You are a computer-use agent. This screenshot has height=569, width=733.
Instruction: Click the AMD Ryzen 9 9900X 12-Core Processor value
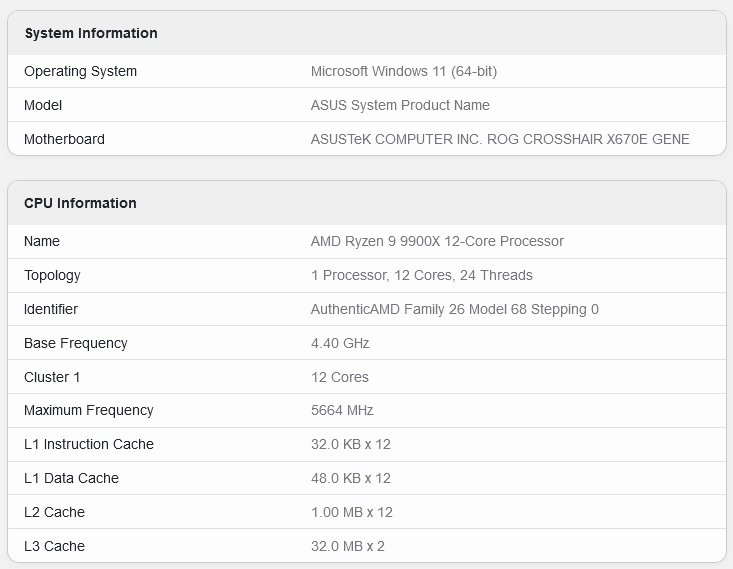click(x=437, y=241)
